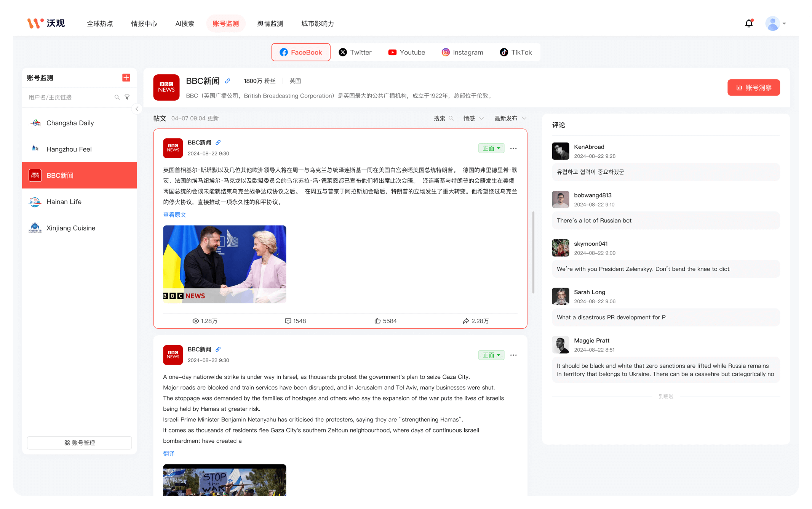Open the more options menu on the first post
Screen dimensions: 812x509
pos(513,148)
